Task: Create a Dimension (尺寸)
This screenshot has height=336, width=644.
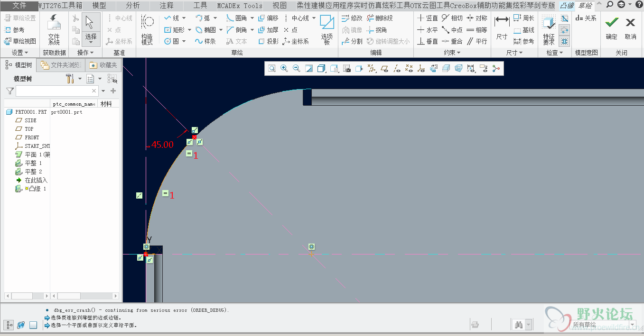Action: click(502, 27)
